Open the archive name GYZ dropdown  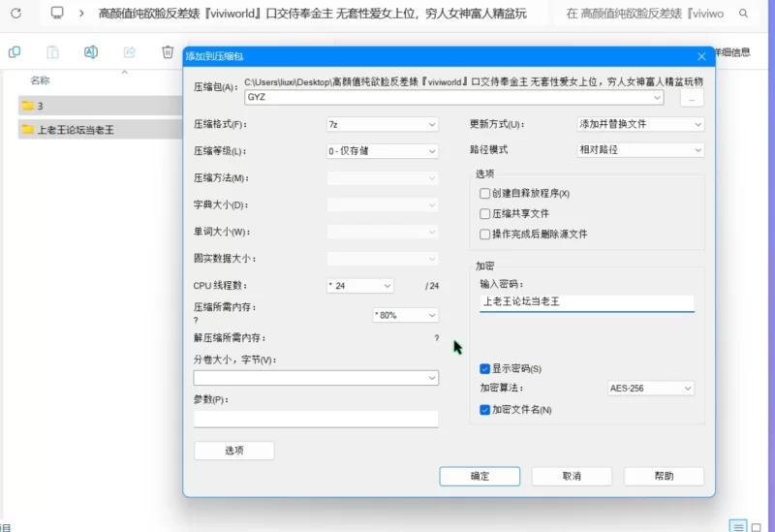[657, 98]
